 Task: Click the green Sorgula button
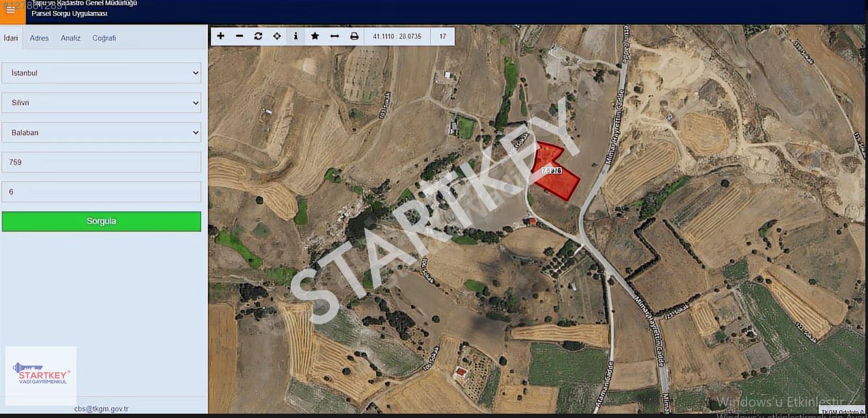[x=101, y=221]
